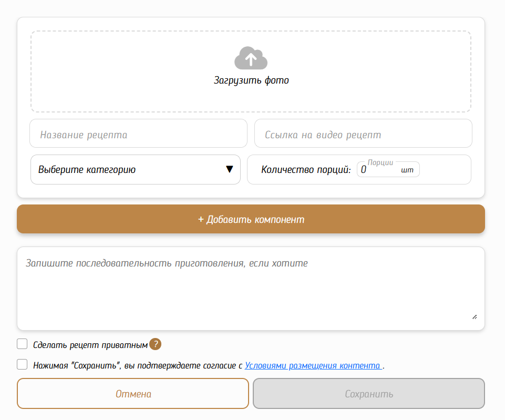Click the Загрузить фото label
Viewport: 505px width, 420px height.
251,80
